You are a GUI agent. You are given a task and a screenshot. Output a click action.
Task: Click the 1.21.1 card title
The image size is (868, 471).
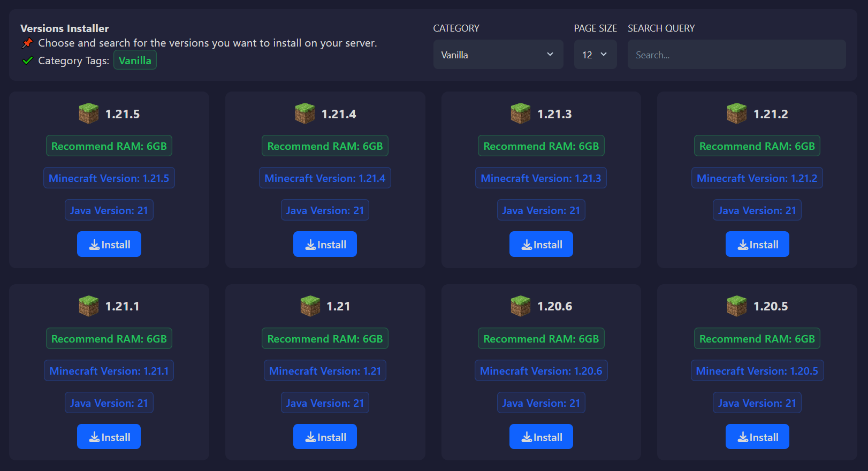123,306
